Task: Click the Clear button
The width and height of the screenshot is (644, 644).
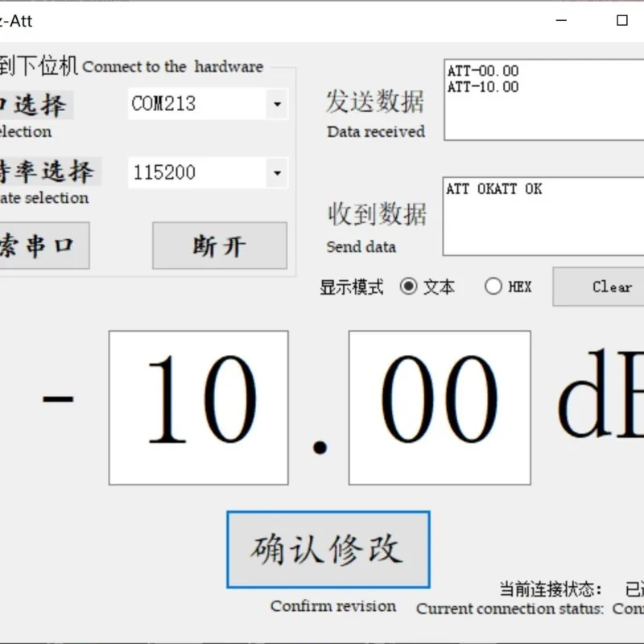Action: [599, 287]
